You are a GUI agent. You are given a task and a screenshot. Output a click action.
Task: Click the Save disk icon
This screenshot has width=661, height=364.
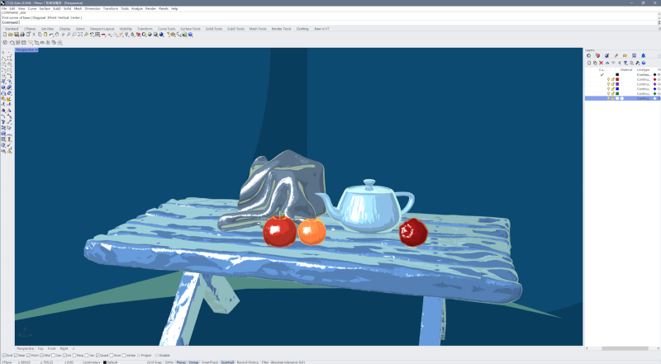click(x=16, y=35)
